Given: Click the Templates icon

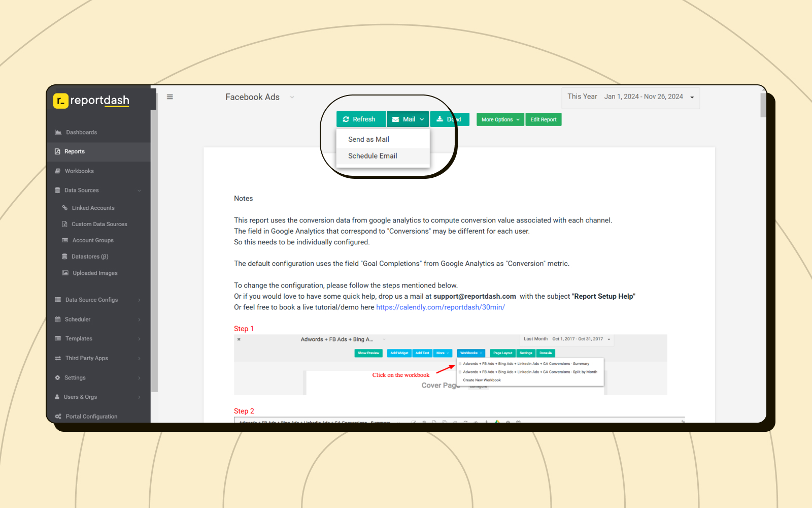Looking at the screenshot, I should click(58, 338).
